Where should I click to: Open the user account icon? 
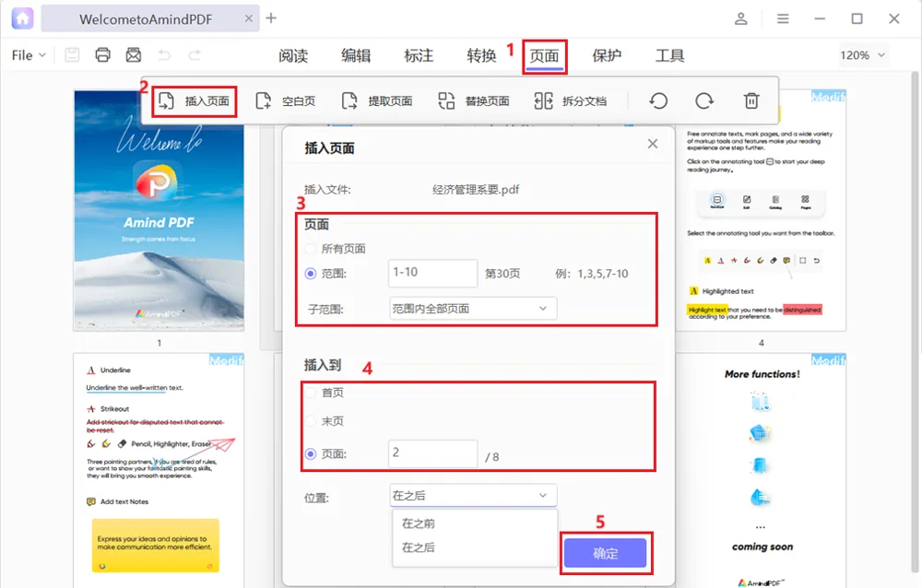pyautogui.click(x=741, y=18)
